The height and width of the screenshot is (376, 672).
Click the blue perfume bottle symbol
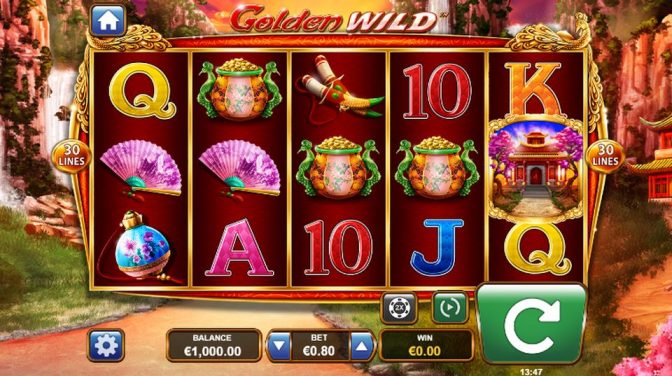coord(139,247)
